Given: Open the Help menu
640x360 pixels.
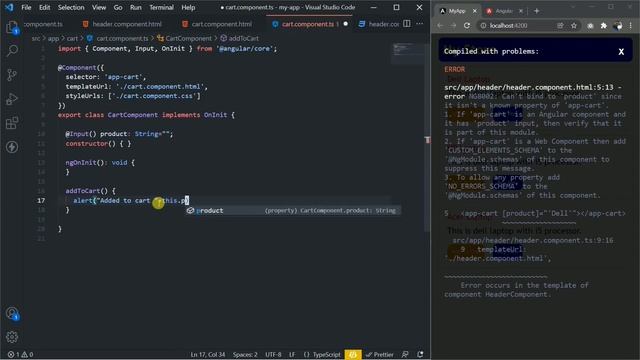Looking at the screenshot, I should (x=188, y=7).
